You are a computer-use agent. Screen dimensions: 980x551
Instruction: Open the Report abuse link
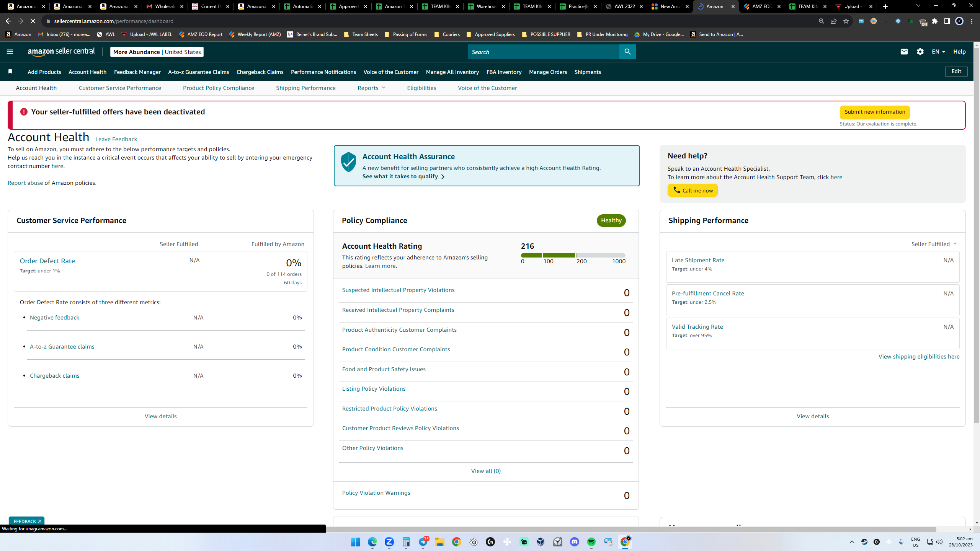[x=25, y=183]
